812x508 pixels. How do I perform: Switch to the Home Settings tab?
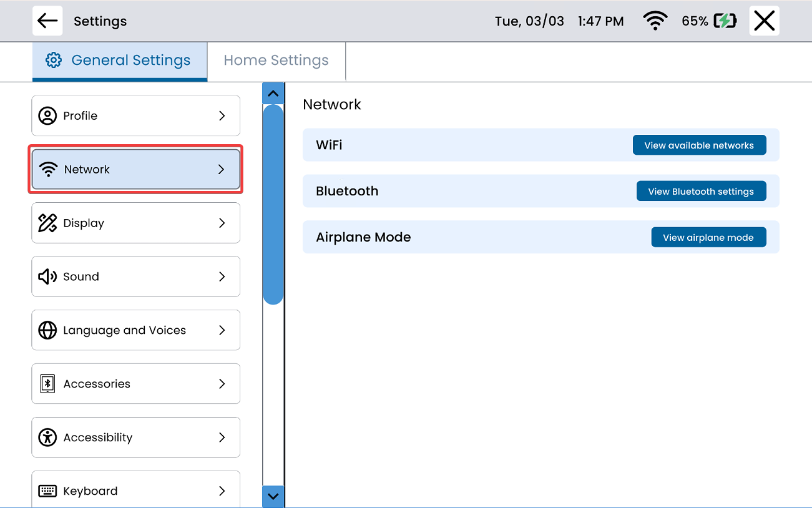(x=276, y=61)
